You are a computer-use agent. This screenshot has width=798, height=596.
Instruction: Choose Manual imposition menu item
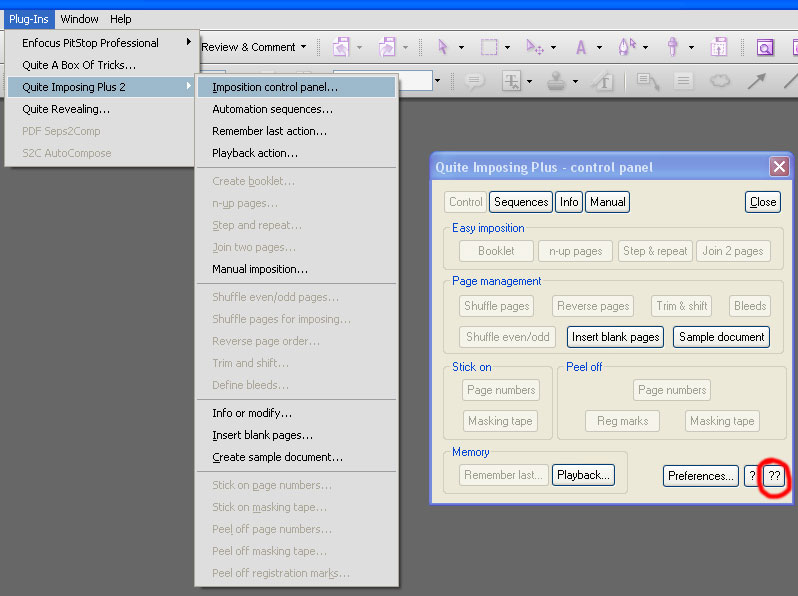(296, 269)
